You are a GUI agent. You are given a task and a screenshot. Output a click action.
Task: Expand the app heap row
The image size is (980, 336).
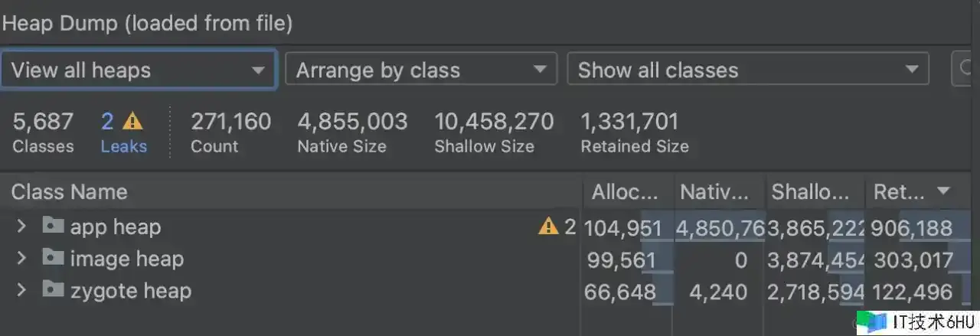click(x=21, y=227)
